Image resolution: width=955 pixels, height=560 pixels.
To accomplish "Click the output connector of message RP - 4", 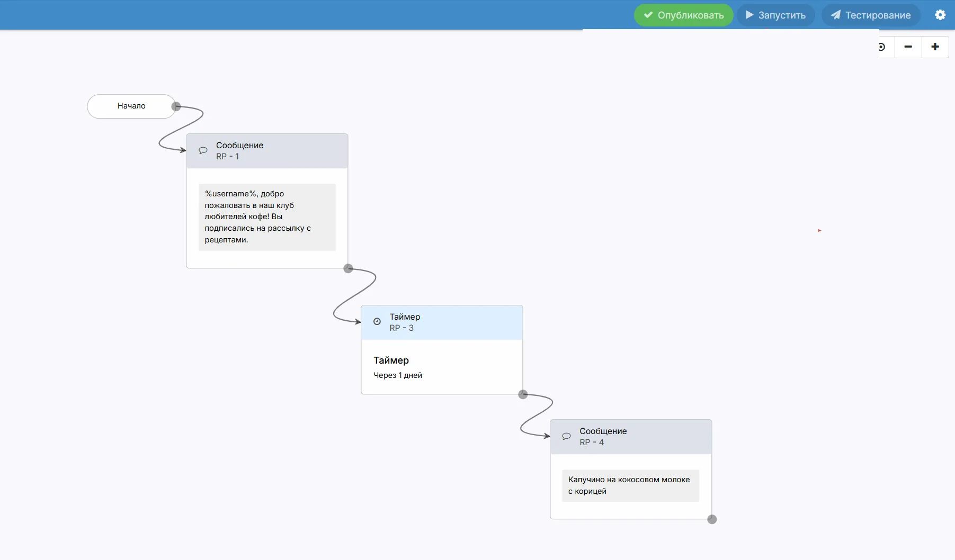I will pyautogui.click(x=712, y=519).
